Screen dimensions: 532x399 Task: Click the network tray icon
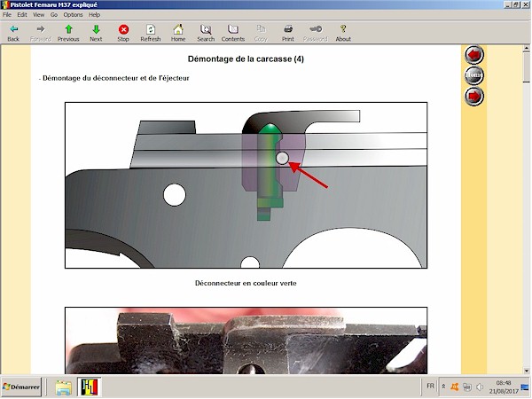pyautogui.click(x=467, y=387)
